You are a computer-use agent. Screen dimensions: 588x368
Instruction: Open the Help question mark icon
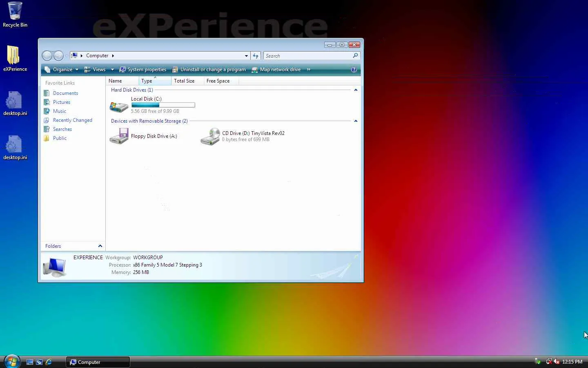354,70
